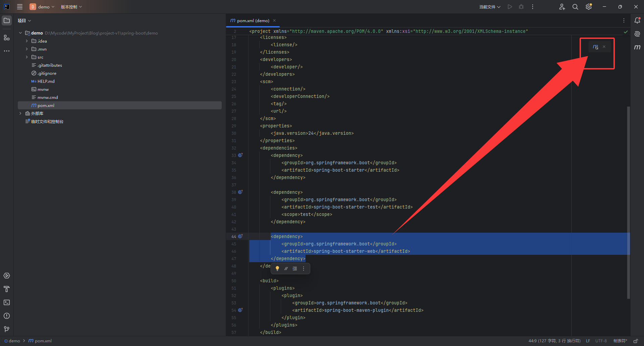Toggle the read-only lock in status bar

[x=635, y=341]
